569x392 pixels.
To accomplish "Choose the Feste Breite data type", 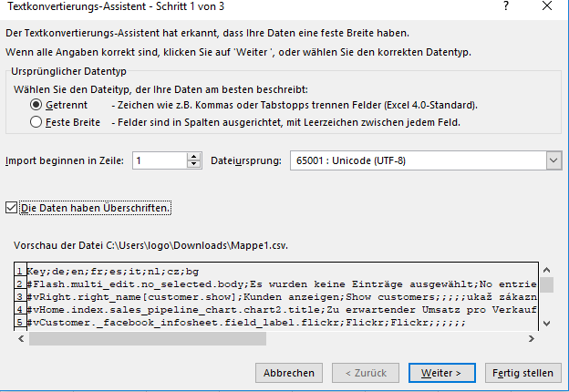I will [37, 121].
